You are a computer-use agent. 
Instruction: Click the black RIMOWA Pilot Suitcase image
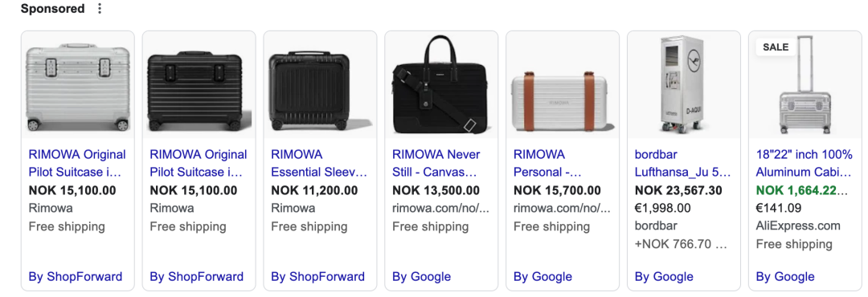pyautogui.click(x=199, y=84)
